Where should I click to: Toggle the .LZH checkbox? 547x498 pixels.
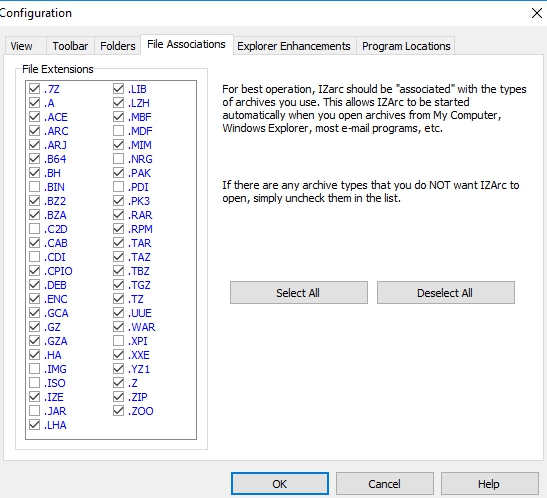(x=119, y=103)
